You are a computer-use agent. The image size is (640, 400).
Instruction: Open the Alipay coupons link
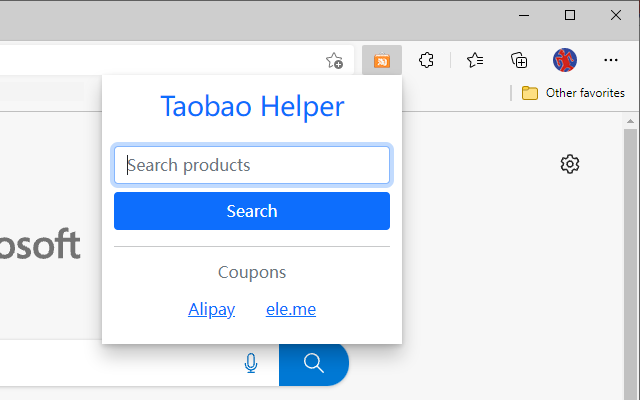click(211, 310)
